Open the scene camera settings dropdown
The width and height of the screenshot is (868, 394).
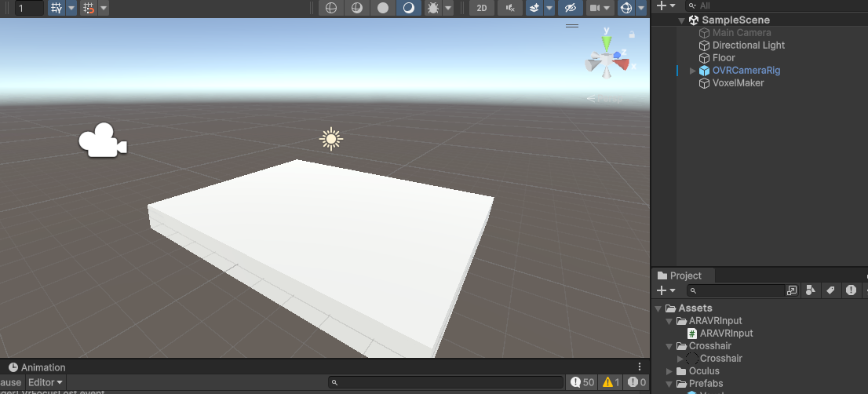coord(600,8)
